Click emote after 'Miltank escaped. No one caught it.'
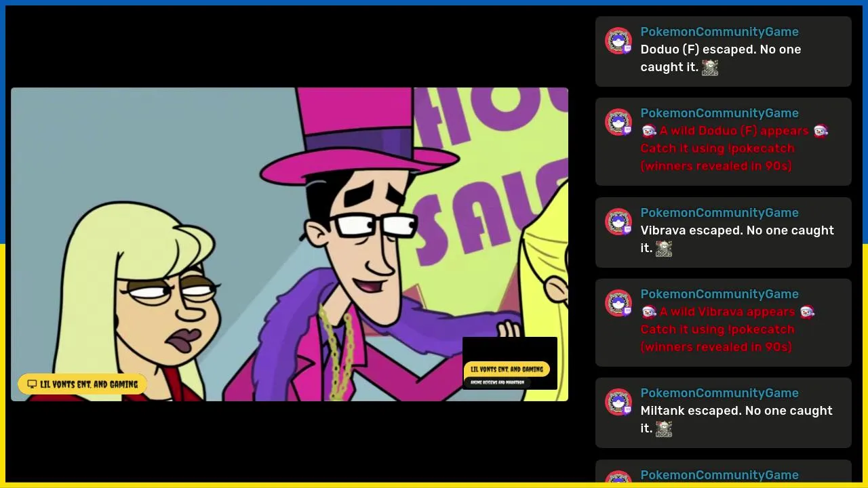The width and height of the screenshot is (868, 488). [x=664, y=428]
